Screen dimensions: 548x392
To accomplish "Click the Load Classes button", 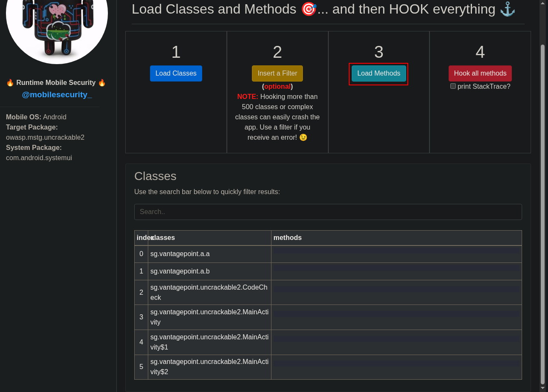I will point(176,73).
